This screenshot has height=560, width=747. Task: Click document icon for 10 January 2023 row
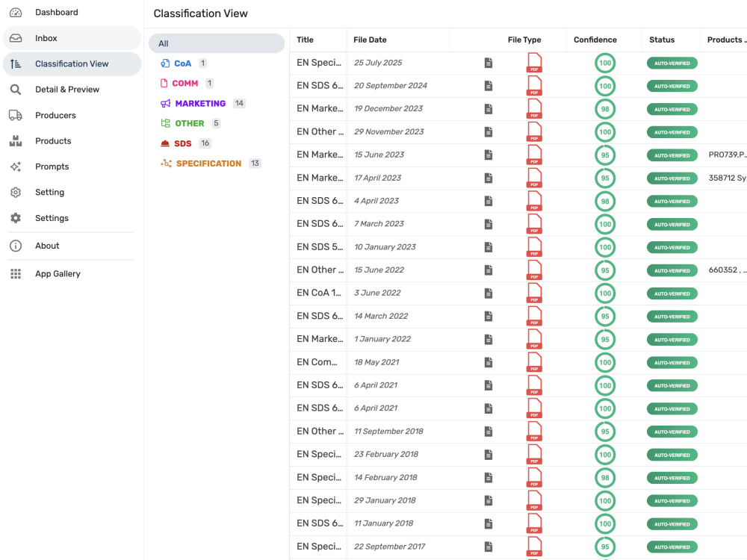[489, 247]
